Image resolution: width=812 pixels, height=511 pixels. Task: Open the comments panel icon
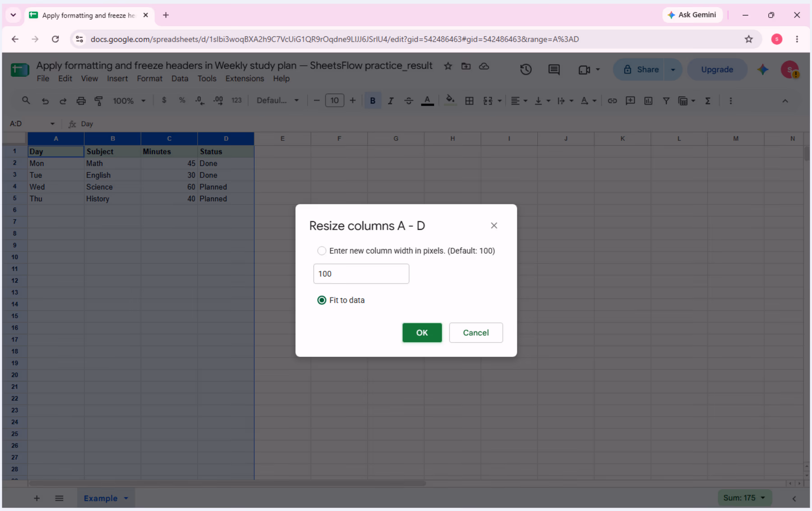[x=554, y=70]
